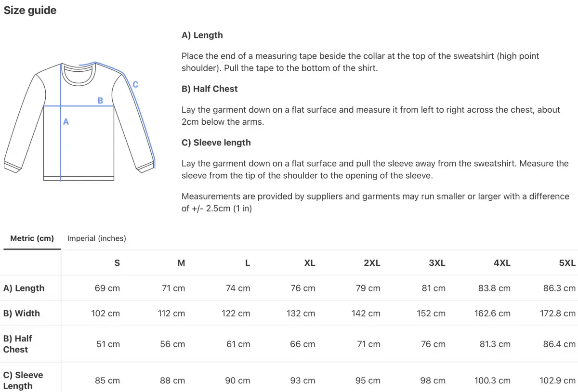Click the "A) Length" instruction heading
This screenshot has height=392, width=578.
(x=202, y=35)
